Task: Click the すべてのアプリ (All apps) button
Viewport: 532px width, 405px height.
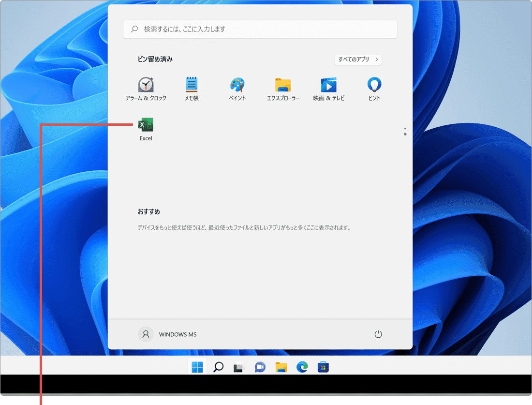Action: 358,60
